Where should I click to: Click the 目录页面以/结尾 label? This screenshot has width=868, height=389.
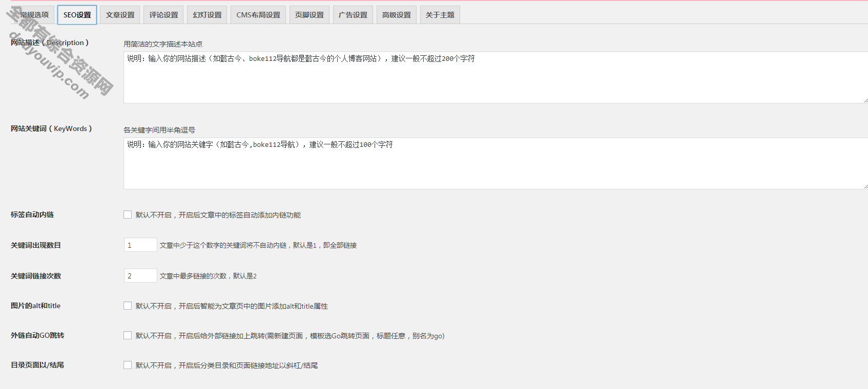(37, 365)
